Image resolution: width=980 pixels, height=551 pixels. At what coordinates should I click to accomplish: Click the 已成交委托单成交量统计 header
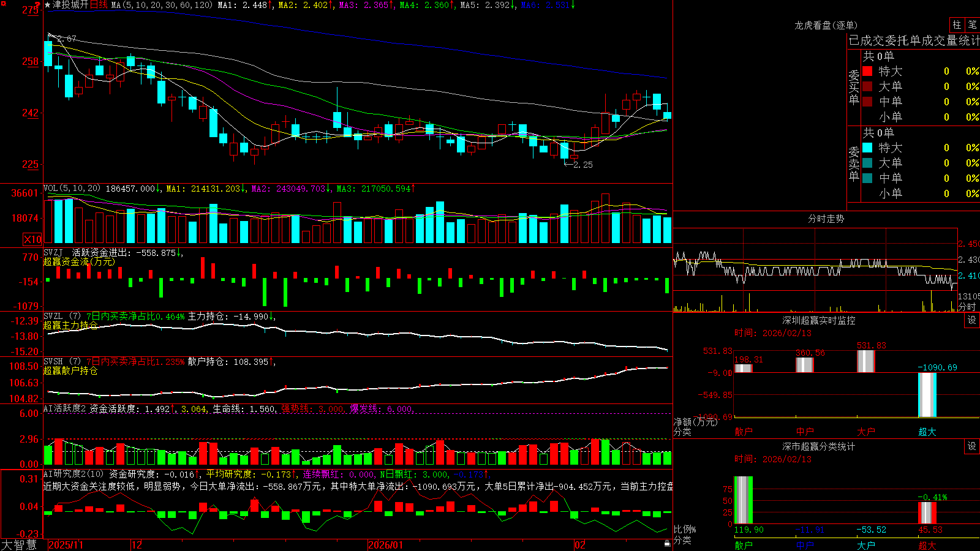[914, 40]
